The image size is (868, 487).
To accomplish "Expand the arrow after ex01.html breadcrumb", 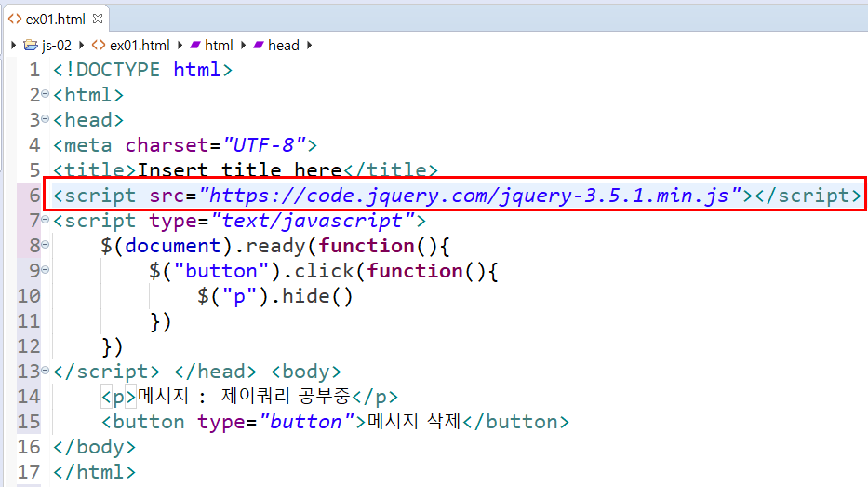I will (x=180, y=46).
